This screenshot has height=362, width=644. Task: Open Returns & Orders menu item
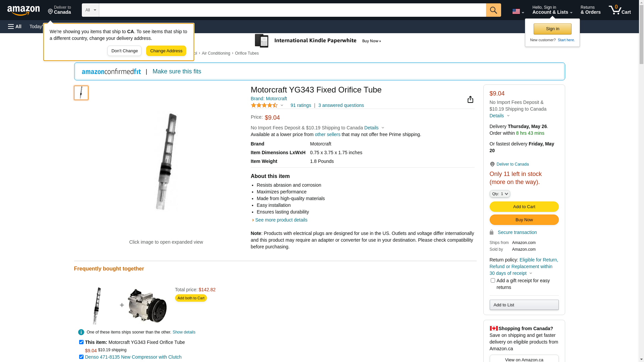590,10
